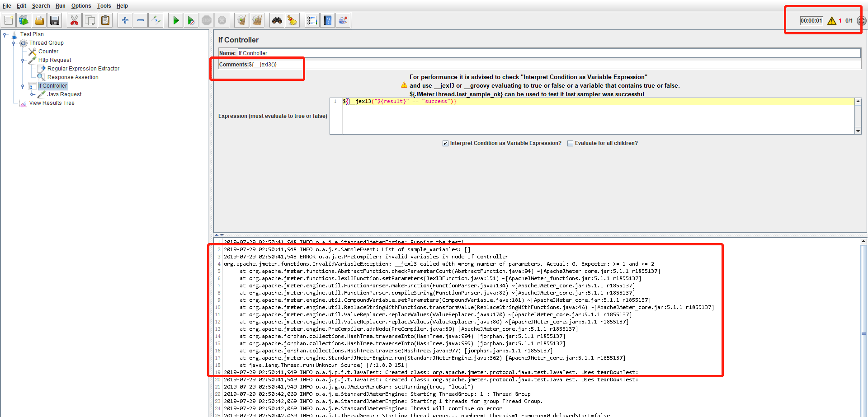Image resolution: width=868 pixels, height=417 pixels.
Task: Create a new test plan from toolbar
Action: coord(9,20)
